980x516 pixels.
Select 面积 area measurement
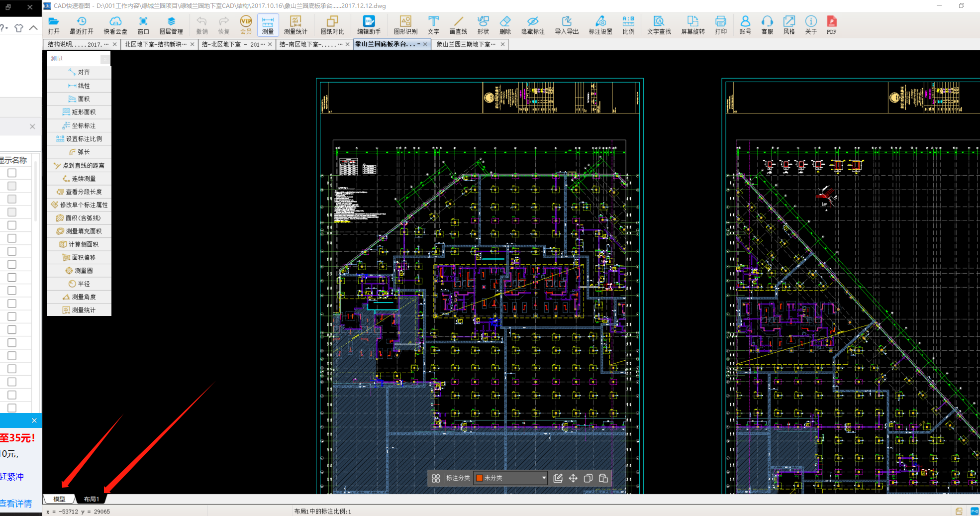point(79,99)
